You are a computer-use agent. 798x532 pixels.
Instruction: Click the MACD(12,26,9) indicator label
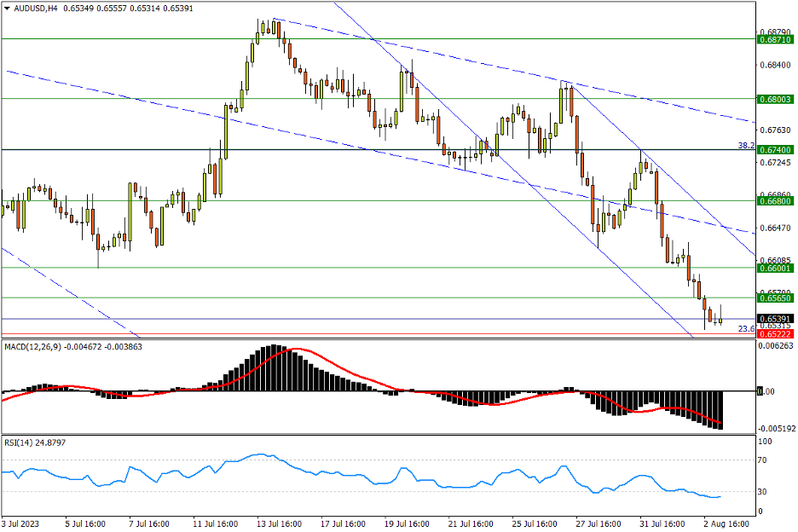click(x=36, y=347)
